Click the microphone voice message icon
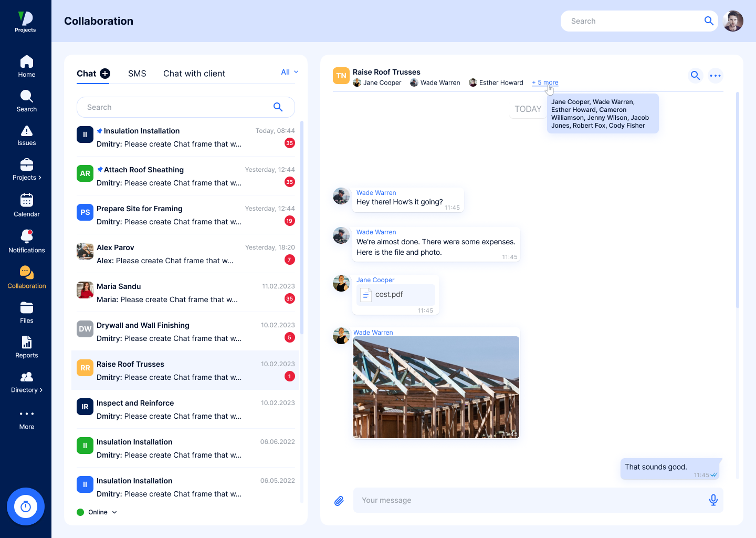 coord(713,500)
